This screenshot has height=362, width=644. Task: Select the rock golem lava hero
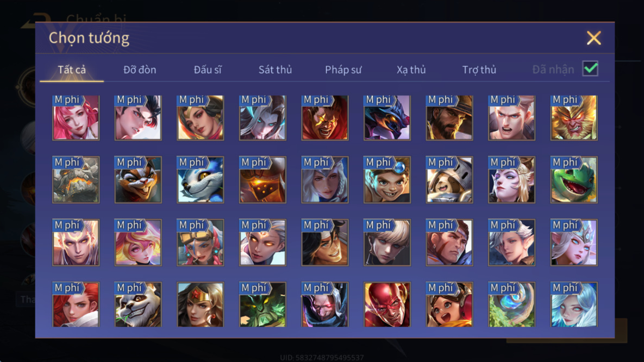[76, 180]
